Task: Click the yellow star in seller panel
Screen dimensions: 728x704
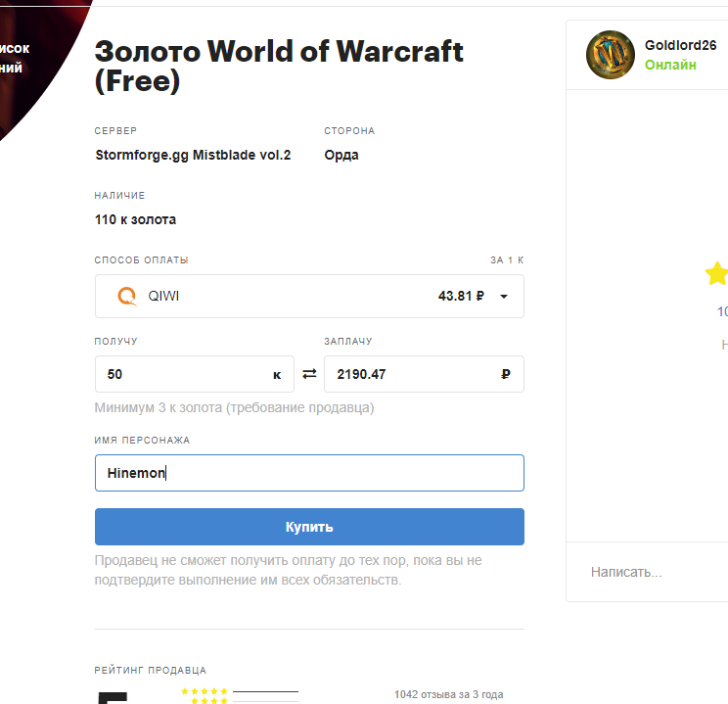Action: tap(716, 273)
